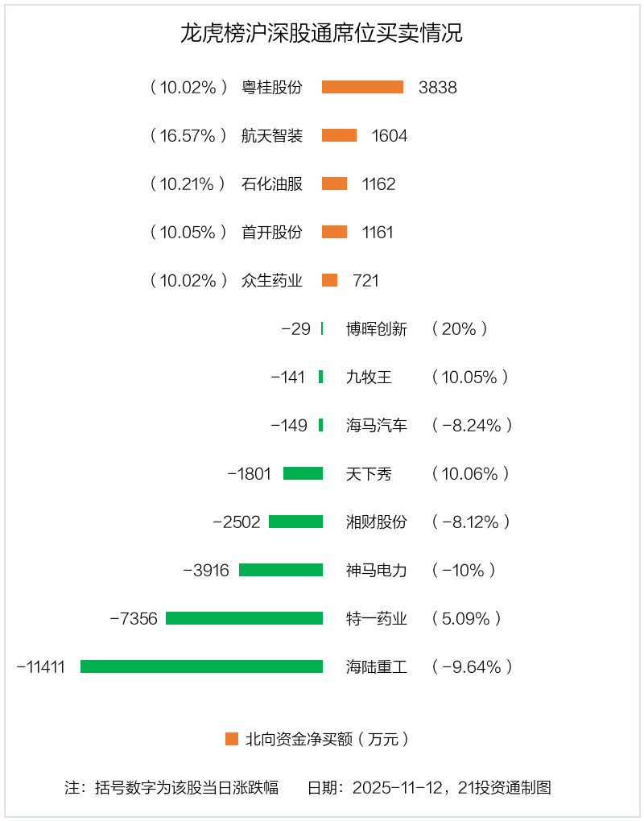Select the 航天智装 orange bar
The image size is (644, 821).
(x=339, y=135)
